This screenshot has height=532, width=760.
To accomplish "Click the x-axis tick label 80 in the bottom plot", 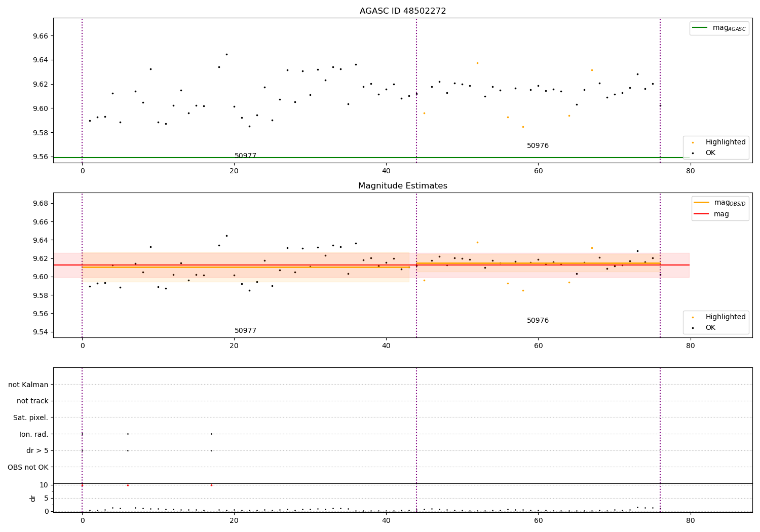I will click(690, 520).
